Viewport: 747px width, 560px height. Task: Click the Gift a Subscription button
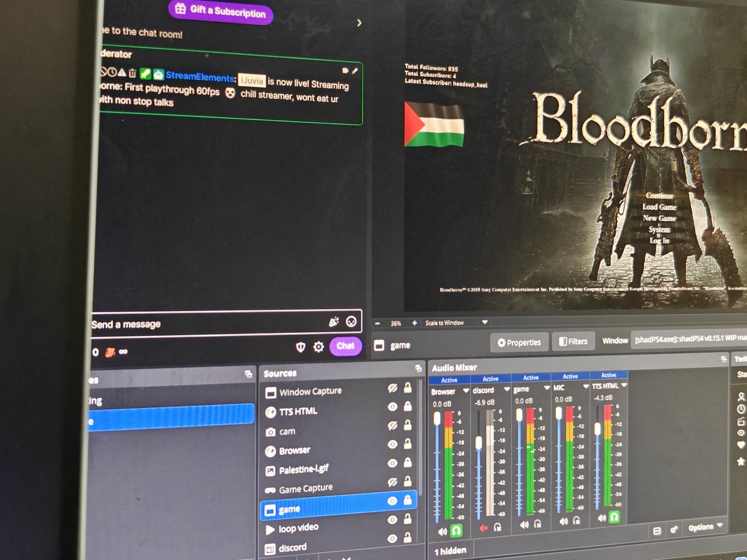[220, 11]
